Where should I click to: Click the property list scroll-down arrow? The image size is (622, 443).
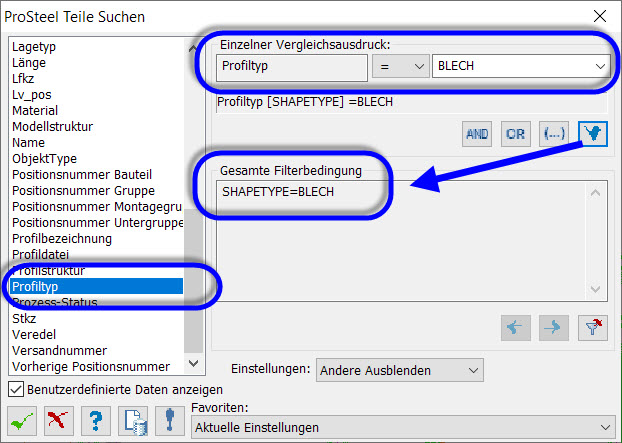(x=194, y=363)
